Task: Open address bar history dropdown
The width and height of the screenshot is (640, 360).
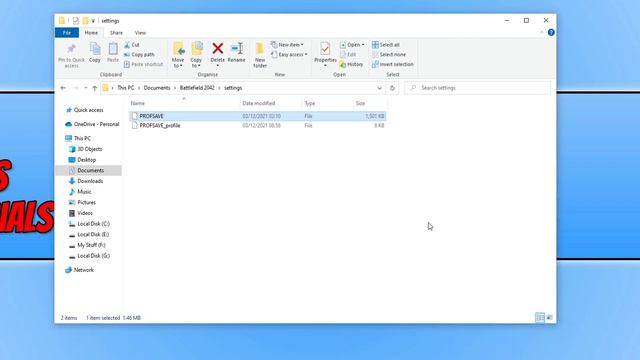Action: (380, 88)
